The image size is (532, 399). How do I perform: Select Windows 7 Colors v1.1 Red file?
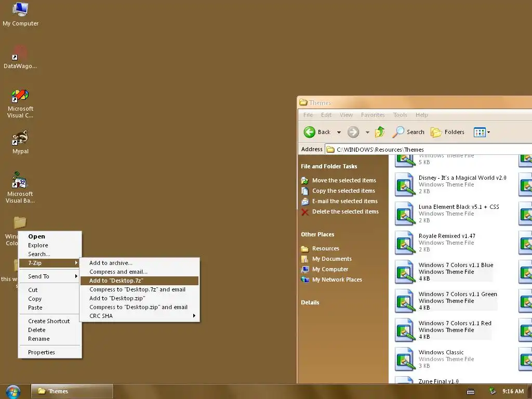(443, 330)
